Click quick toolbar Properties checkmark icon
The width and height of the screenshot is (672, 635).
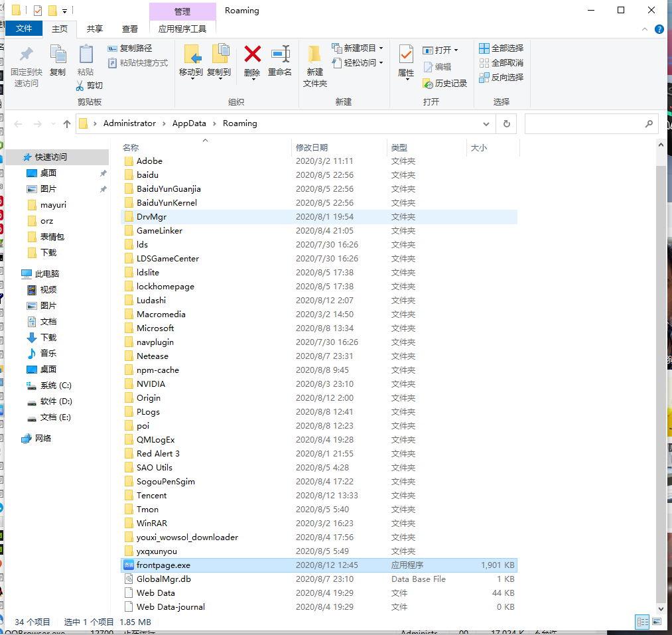coord(38,11)
